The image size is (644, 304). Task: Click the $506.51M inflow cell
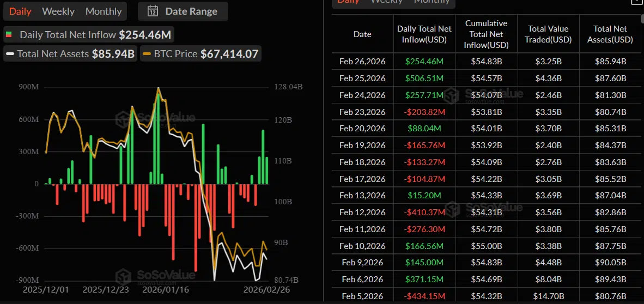point(424,78)
